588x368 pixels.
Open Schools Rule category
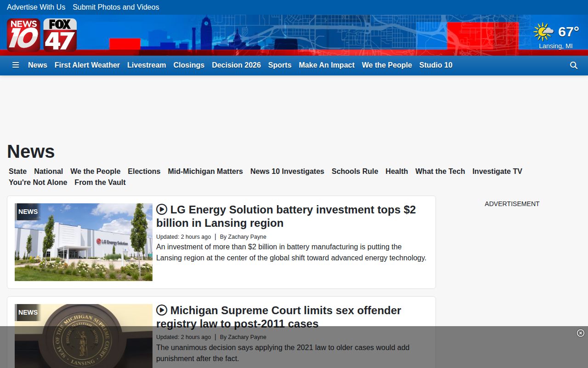pos(355,171)
